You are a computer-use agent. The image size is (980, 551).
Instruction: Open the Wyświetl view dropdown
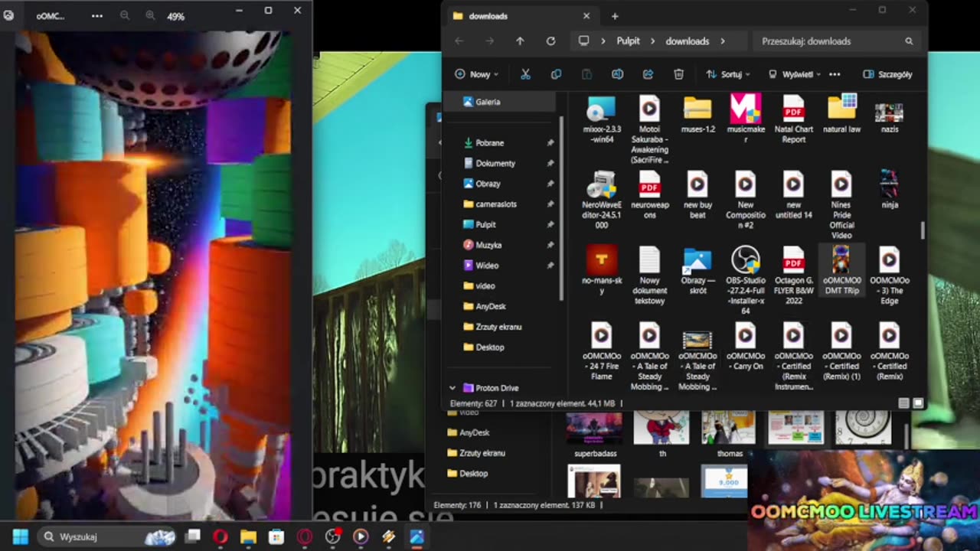[x=794, y=74]
